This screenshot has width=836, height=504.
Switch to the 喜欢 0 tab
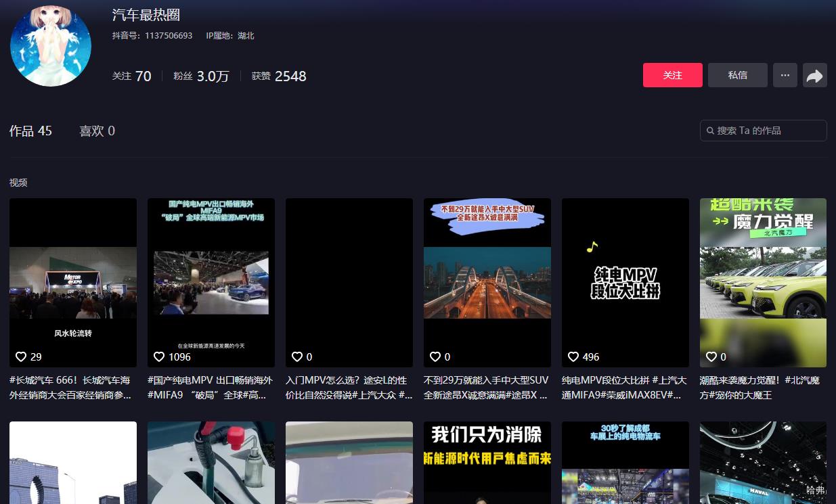pyautogui.click(x=97, y=131)
